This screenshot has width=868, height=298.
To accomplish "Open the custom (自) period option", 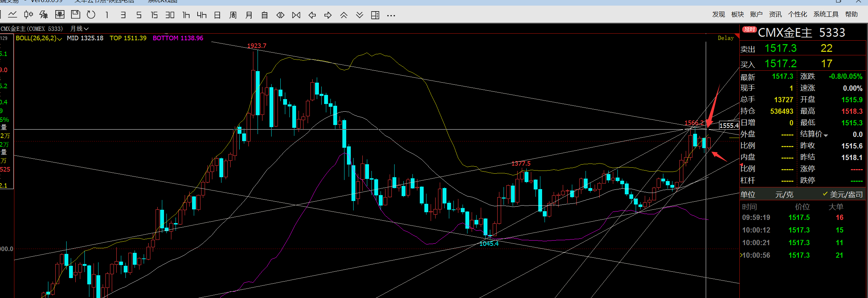I will [265, 15].
